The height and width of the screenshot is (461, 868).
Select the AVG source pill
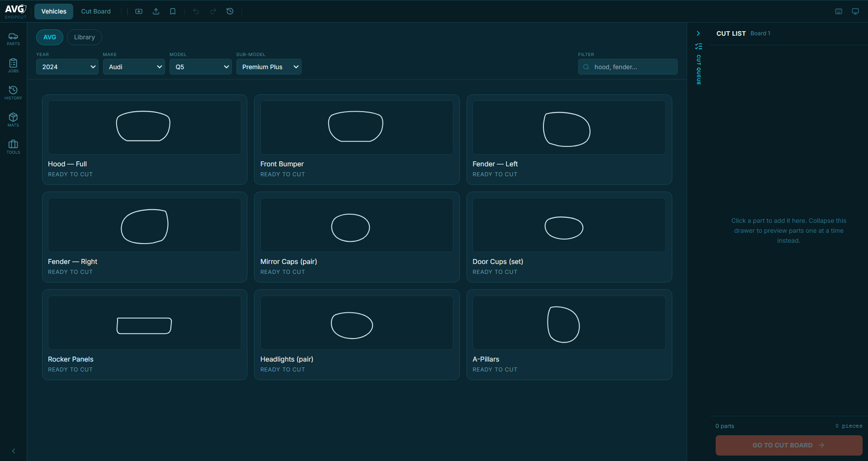pyautogui.click(x=50, y=37)
